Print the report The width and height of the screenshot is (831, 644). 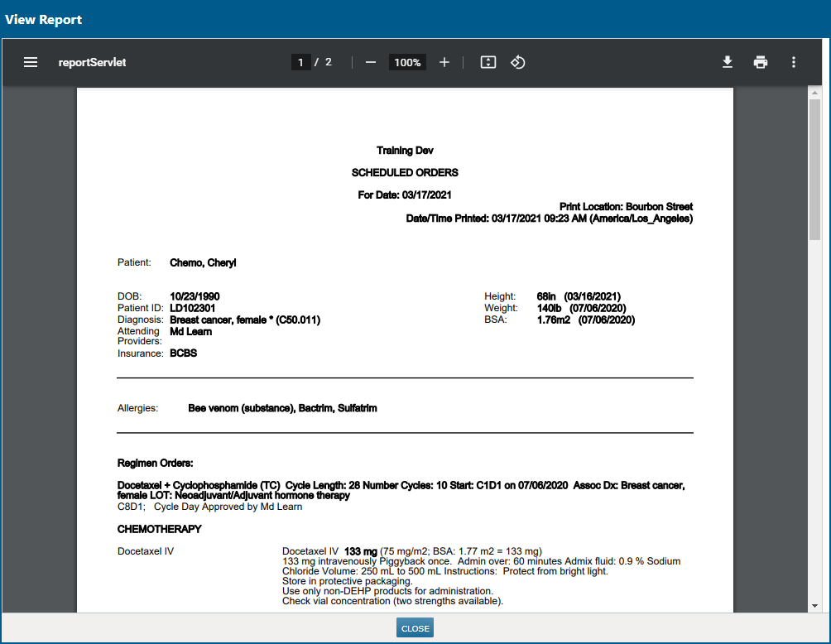761,61
